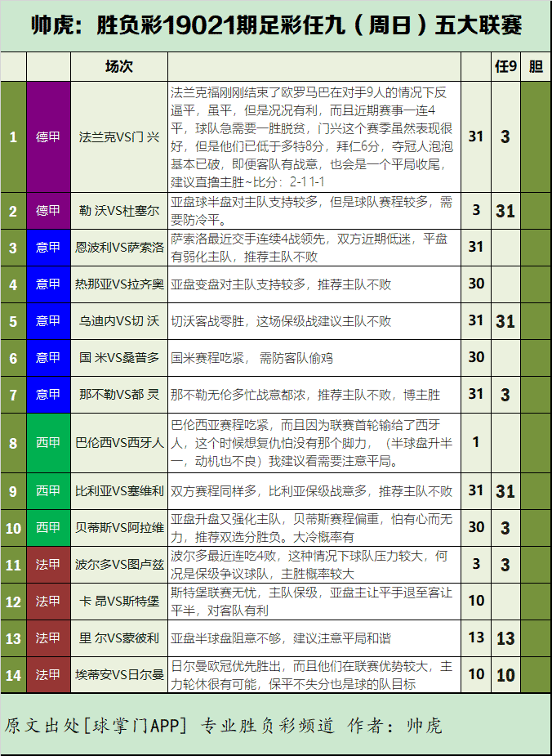552x756 pixels.
Task: Click the analysis "亚盘球半盘对主队支持较多"
Action: [314, 211]
